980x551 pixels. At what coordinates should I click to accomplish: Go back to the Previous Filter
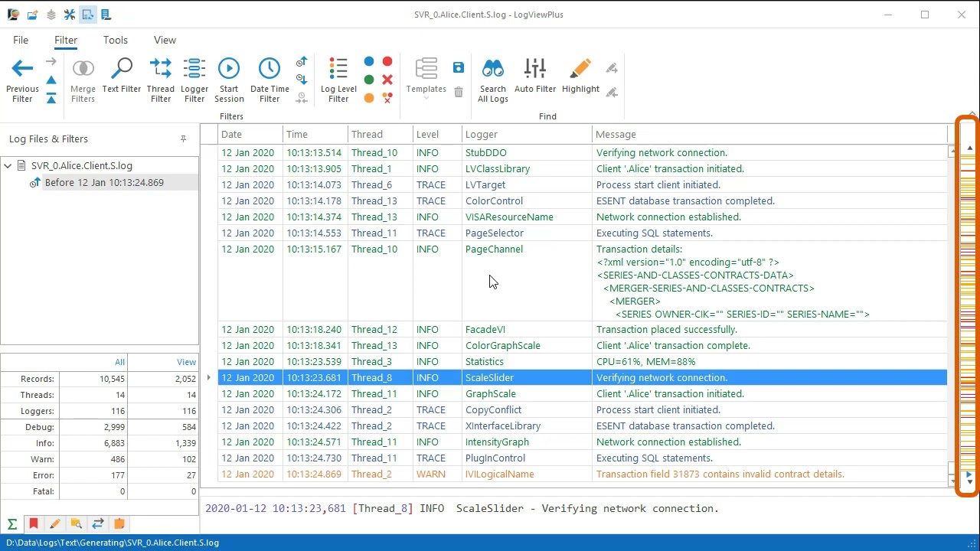(22, 80)
